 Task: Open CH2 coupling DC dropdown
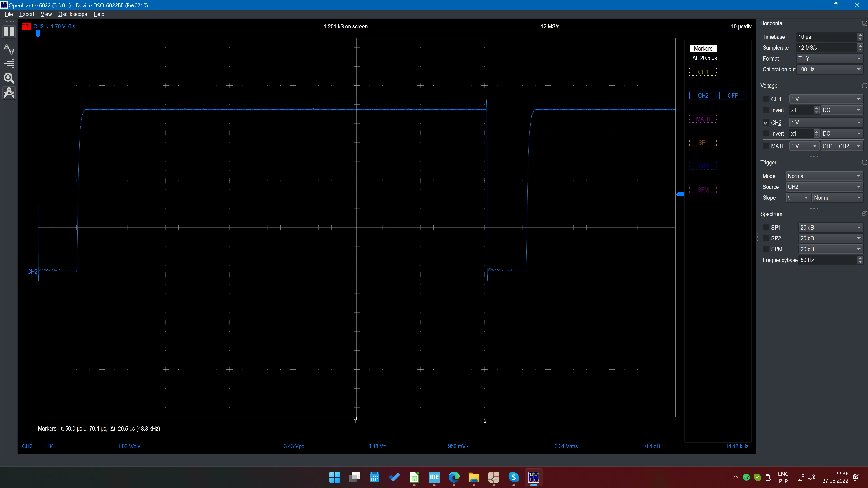[x=842, y=134]
